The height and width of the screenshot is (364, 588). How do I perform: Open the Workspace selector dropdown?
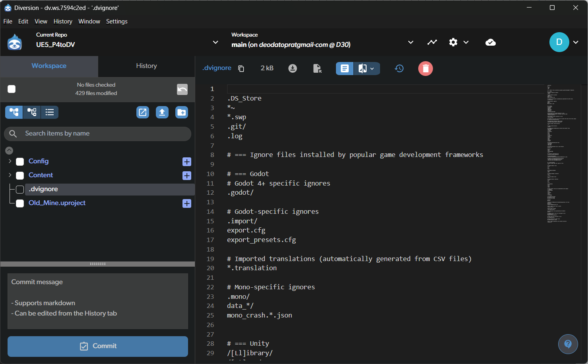coord(411,42)
